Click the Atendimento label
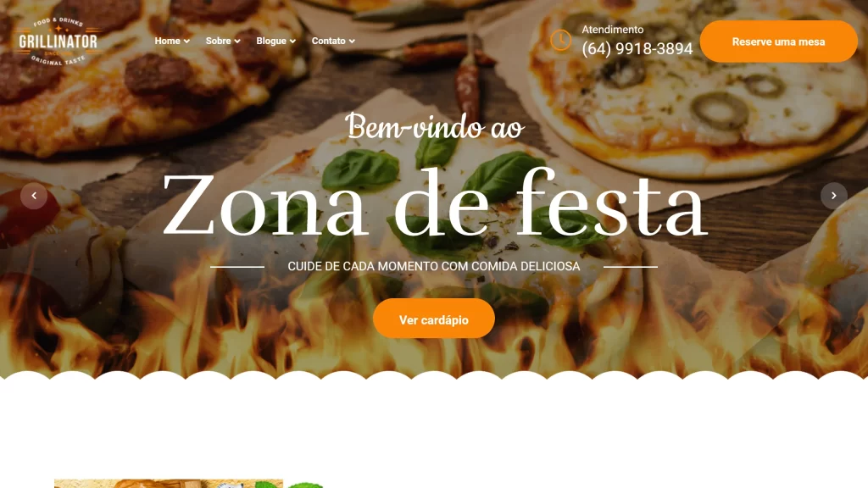868x488 pixels. (x=612, y=30)
